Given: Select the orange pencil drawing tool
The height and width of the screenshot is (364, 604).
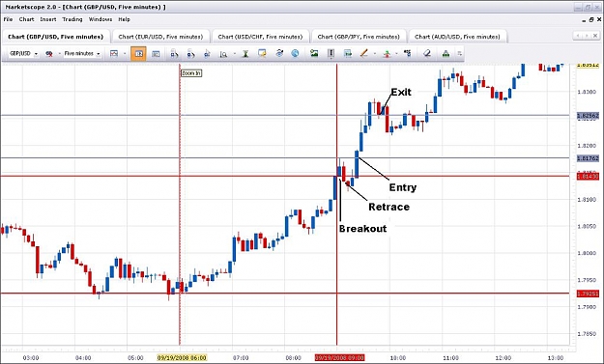Looking at the screenshot, I should [x=364, y=53].
